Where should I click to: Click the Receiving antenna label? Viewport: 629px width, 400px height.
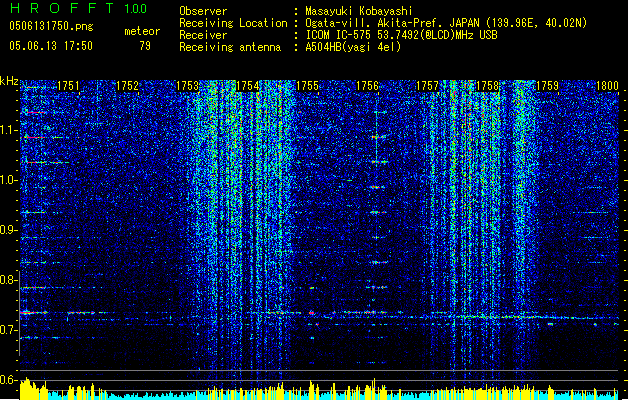(x=230, y=47)
